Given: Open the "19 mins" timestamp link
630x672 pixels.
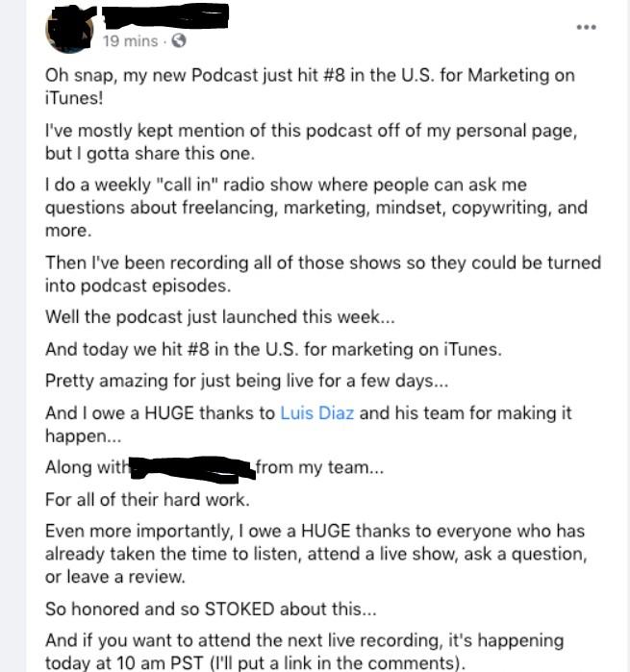Looking at the screenshot, I should [x=131, y=41].
